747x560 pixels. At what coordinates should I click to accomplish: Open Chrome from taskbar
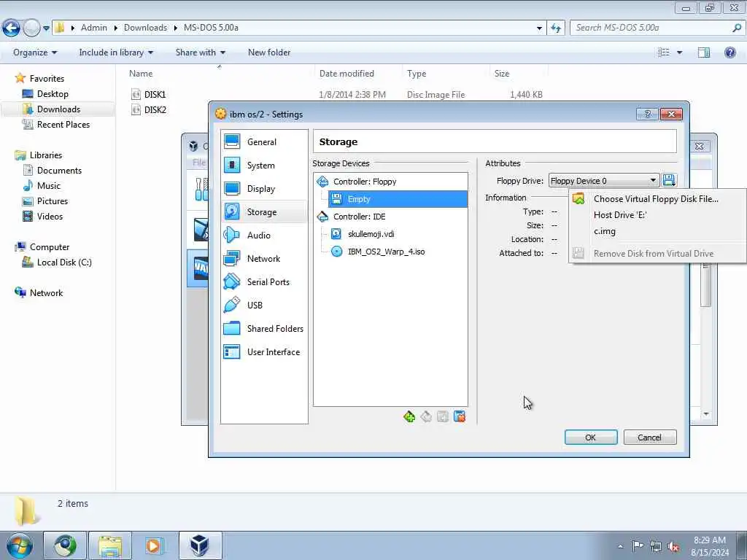pos(65,545)
